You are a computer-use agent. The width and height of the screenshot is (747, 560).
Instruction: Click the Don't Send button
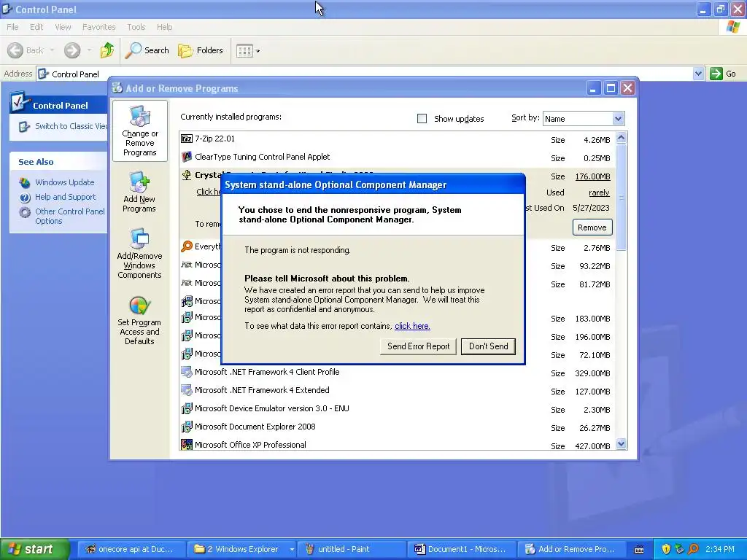488,346
